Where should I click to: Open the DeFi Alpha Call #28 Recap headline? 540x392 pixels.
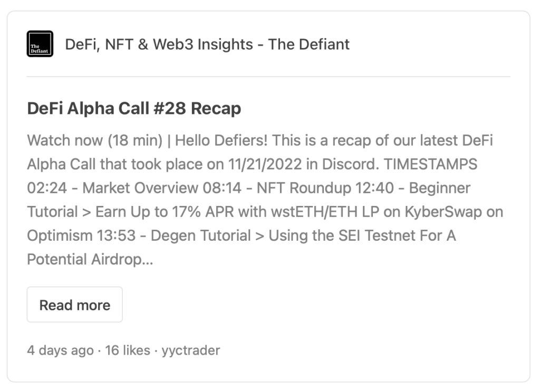coord(134,109)
